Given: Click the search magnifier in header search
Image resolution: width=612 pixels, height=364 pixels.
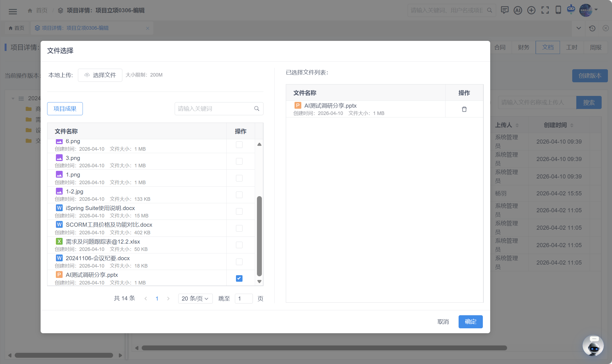Looking at the screenshot, I should point(489,10).
